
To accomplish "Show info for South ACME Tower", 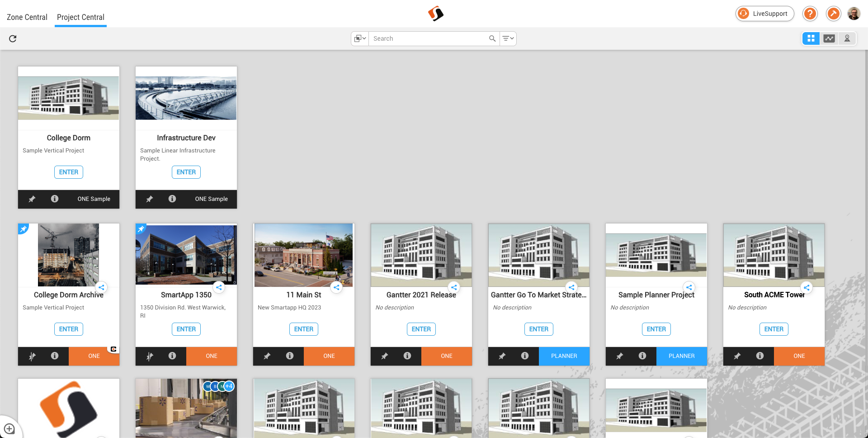I will tap(760, 356).
